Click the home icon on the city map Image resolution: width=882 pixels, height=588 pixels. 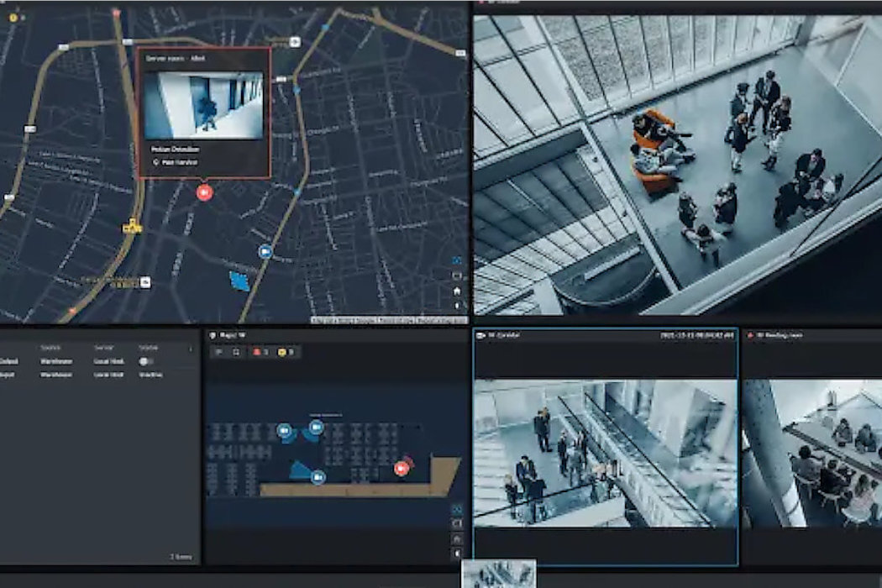[457, 291]
